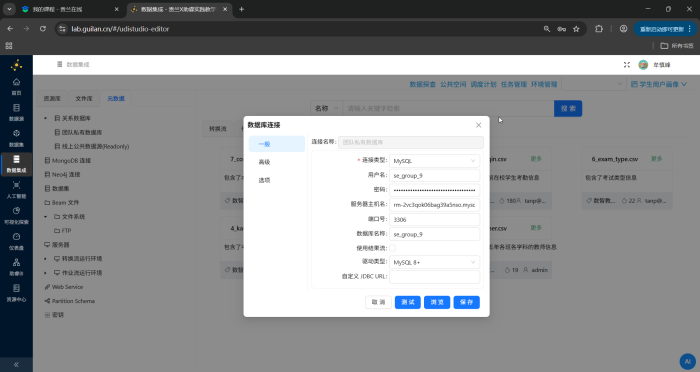Open empty dropdown beside 环境管理
This screenshot has height=372, width=700.
593,84
